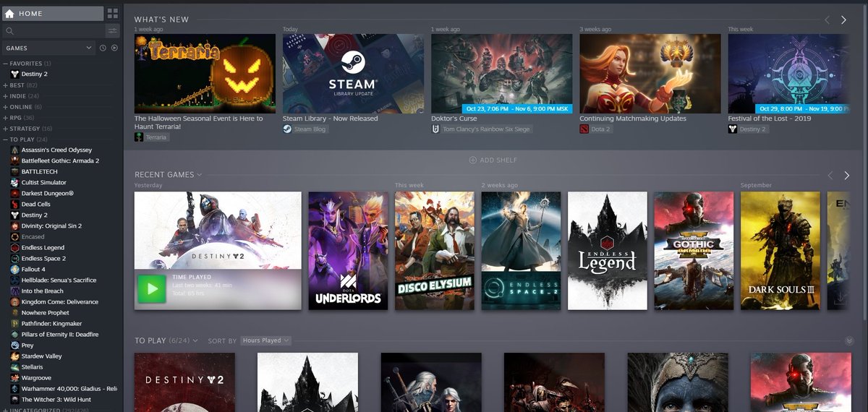The image size is (868, 412).
Task: Click the Dota 2 news tag
Action: (x=597, y=129)
